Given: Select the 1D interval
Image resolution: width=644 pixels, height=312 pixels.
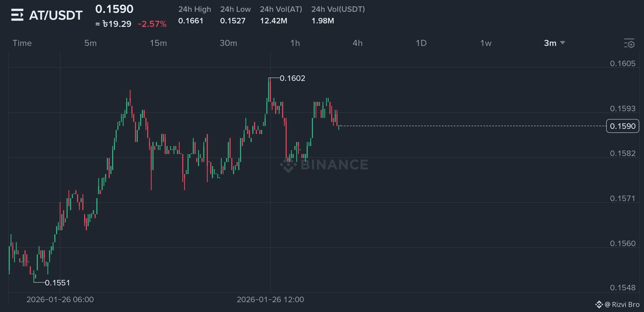Looking at the screenshot, I should pyautogui.click(x=421, y=43).
